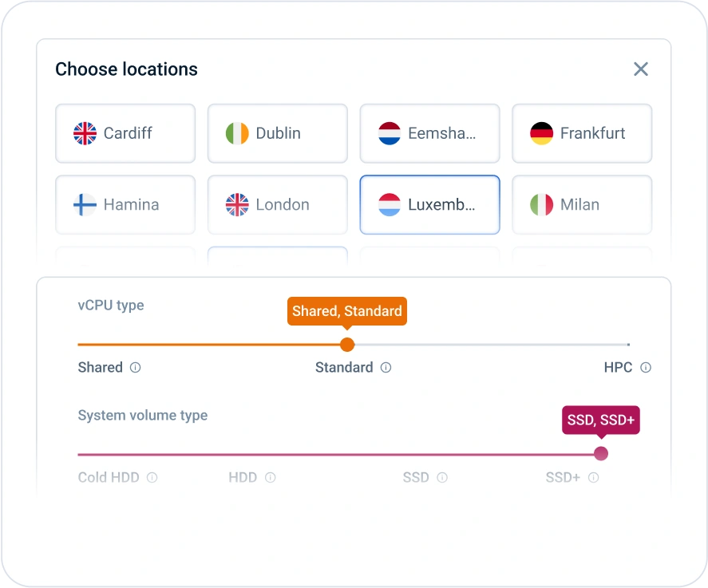Select Hamina with the Finnish flag
Image resolution: width=708 pixels, height=588 pixels.
(x=125, y=205)
